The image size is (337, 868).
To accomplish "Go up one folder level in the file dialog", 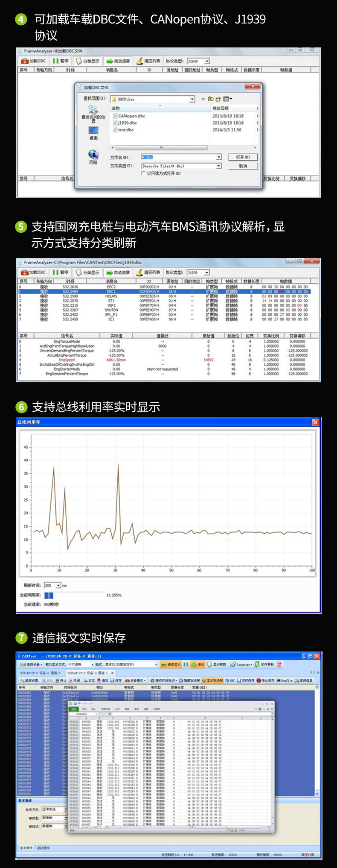I will tap(211, 99).
